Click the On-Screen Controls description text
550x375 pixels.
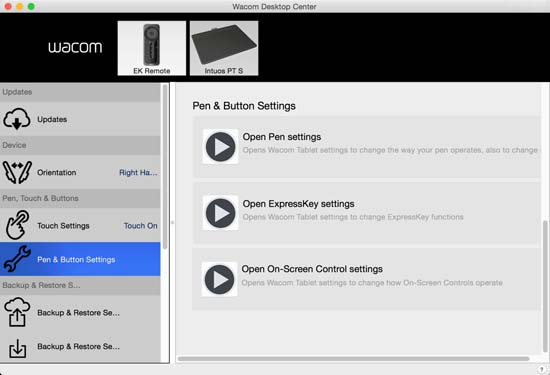click(372, 283)
